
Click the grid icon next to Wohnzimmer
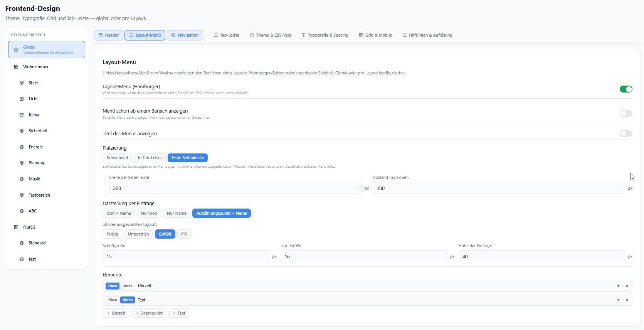coord(16,67)
